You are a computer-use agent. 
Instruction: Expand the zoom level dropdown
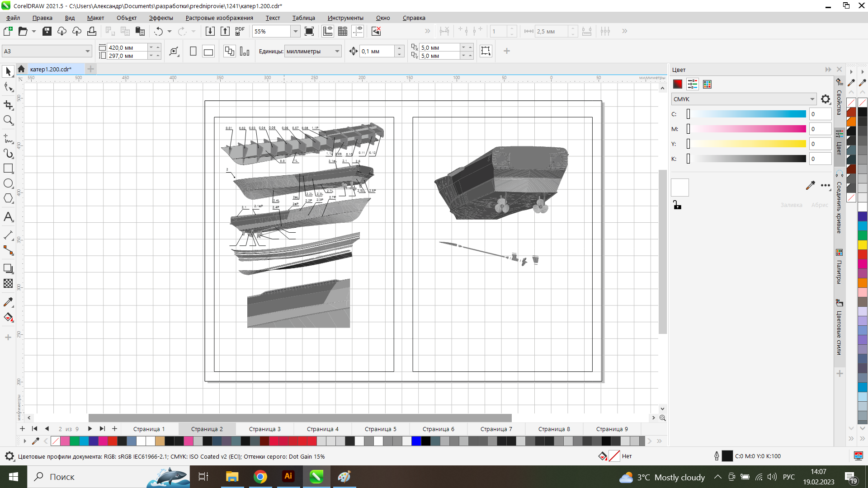pos(295,31)
